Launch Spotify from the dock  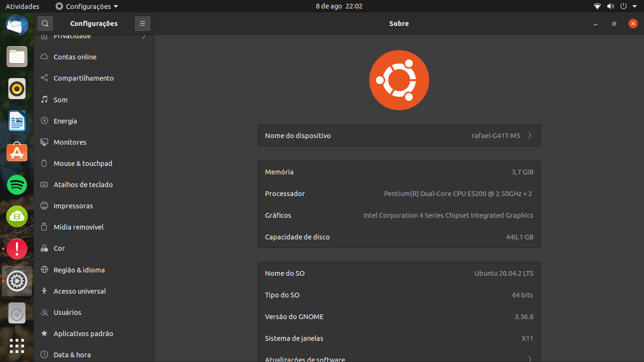click(x=17, y=184)
